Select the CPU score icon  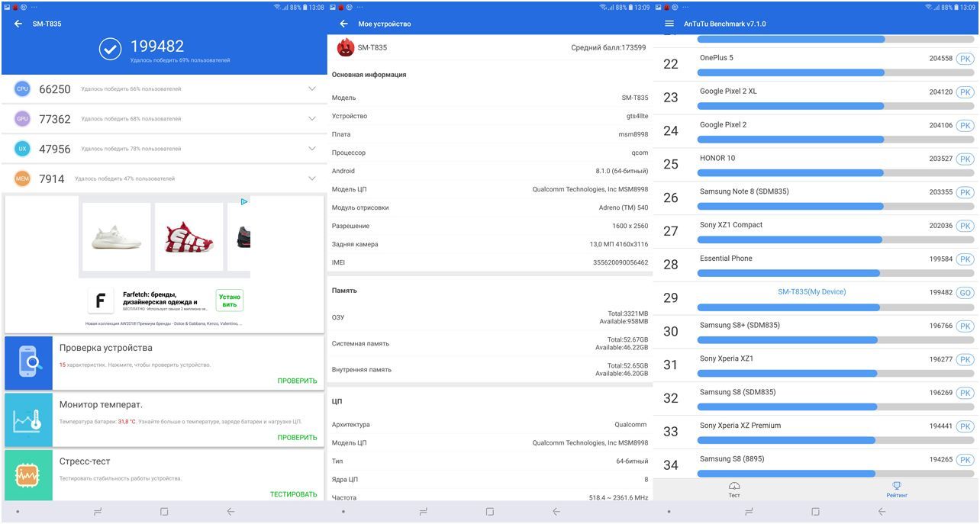coord(24,88)
